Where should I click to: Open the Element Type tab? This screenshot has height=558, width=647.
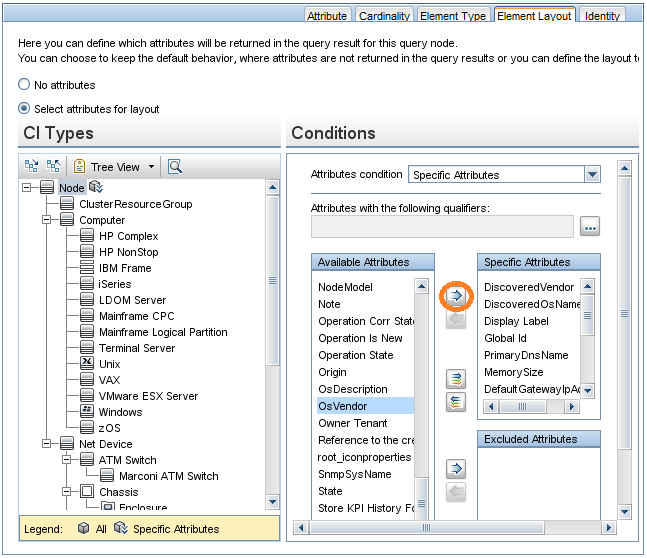tap(455, 16)
